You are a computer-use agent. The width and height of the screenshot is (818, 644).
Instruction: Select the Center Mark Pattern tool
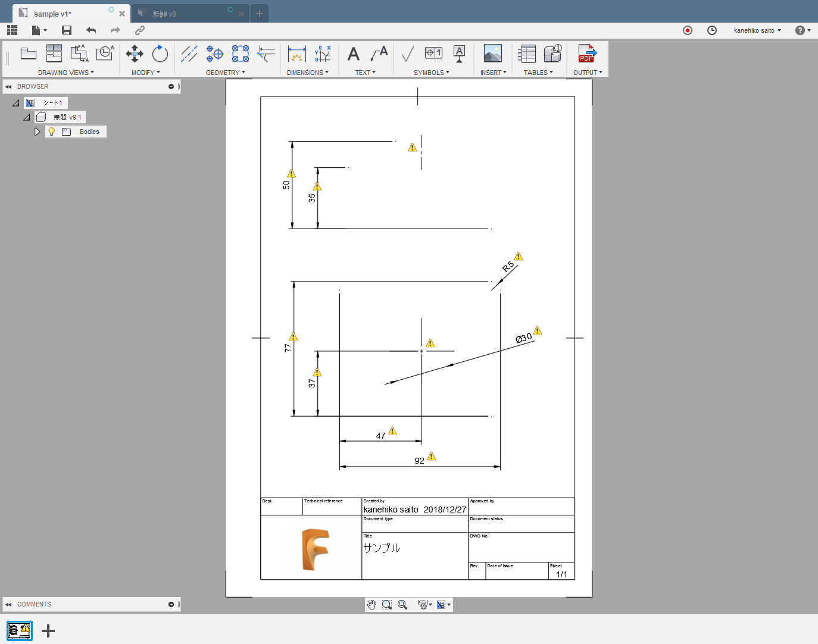(241, 54)
